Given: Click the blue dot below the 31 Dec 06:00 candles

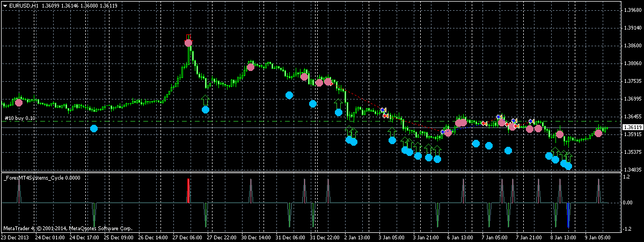Looking at the screenshot, I should (x=289, y=95).
